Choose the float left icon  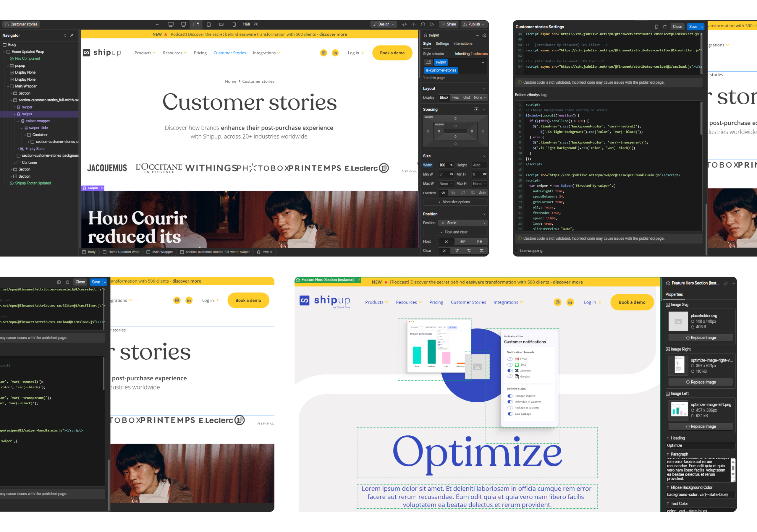462,241
